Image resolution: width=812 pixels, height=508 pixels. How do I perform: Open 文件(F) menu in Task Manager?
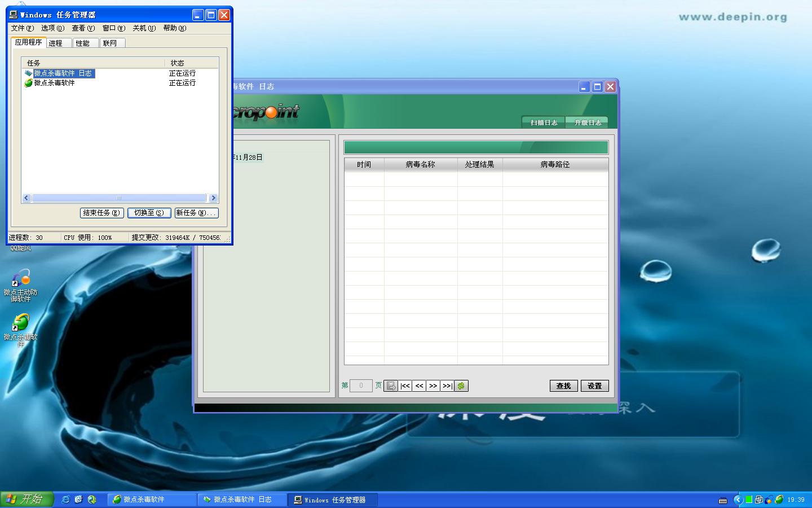pos(23,28)
